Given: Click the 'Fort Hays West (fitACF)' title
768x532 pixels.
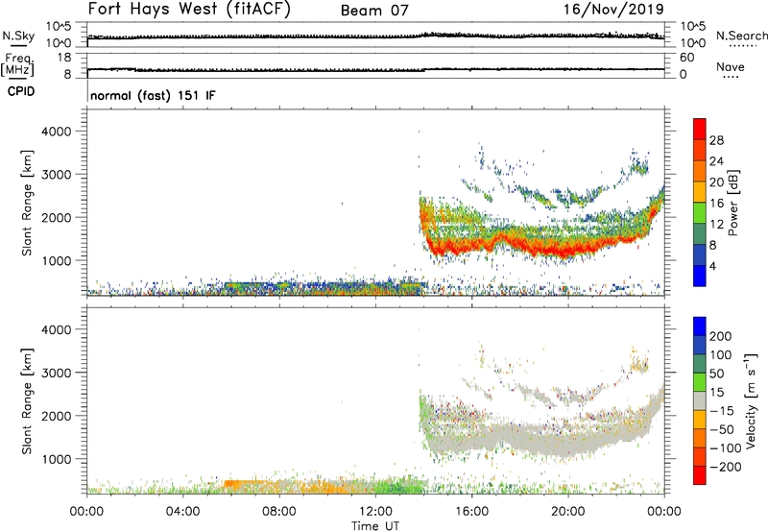Looking at the screenshot, I should (x=189, y=10).
